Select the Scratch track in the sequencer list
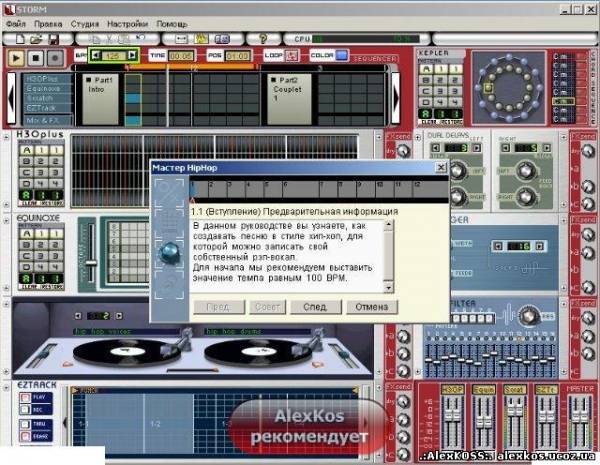The width and height of the screenshot is (600, 465). (x=47, y=98)
